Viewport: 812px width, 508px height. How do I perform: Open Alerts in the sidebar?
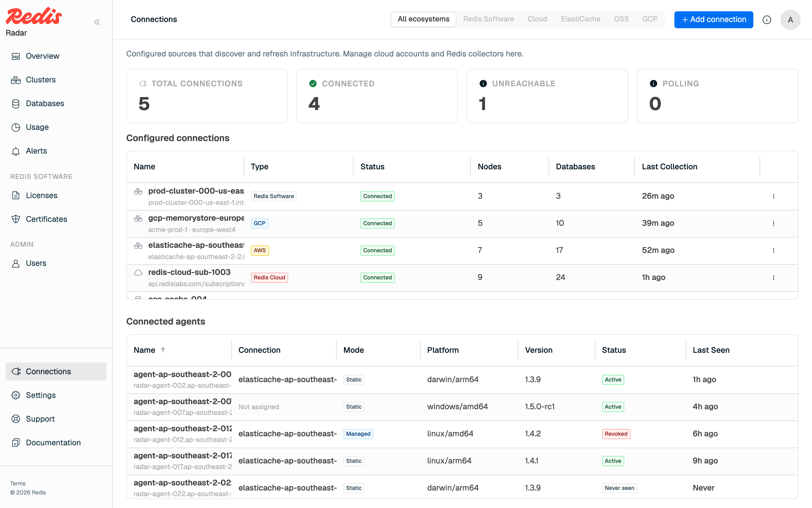tap(56, 151)
